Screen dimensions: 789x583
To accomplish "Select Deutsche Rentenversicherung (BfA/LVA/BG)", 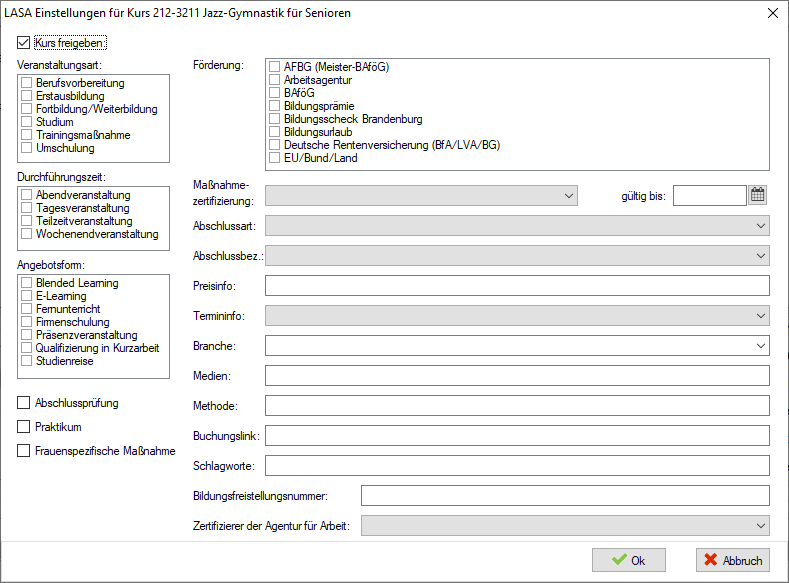I will pyautogui.click(x=275, y=145).
